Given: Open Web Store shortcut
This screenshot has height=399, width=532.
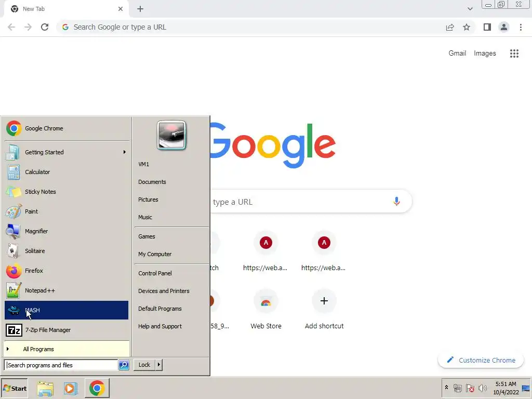Looking at the screenshot, I should click(x=265, y=309).
